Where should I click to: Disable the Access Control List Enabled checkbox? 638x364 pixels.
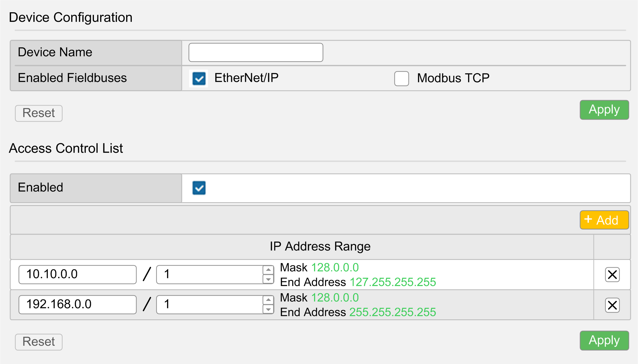coord(199,188)
